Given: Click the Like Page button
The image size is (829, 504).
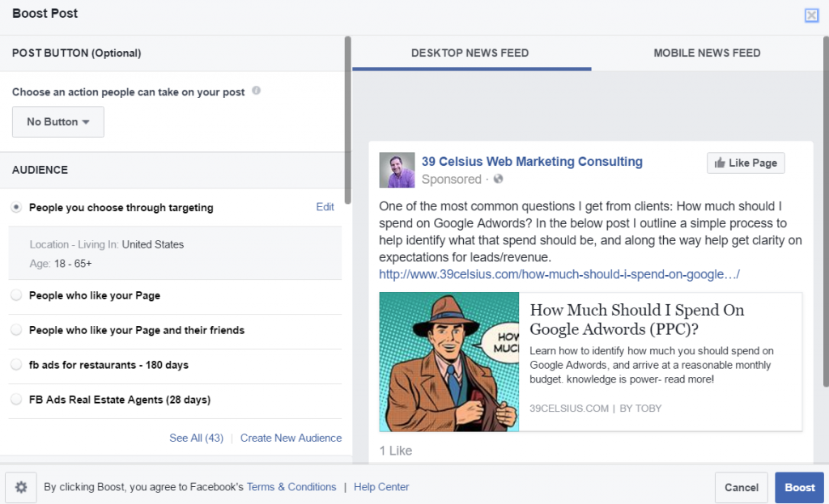Looking at the screenshot, I should pyautogui.click(x=746, y=163).
